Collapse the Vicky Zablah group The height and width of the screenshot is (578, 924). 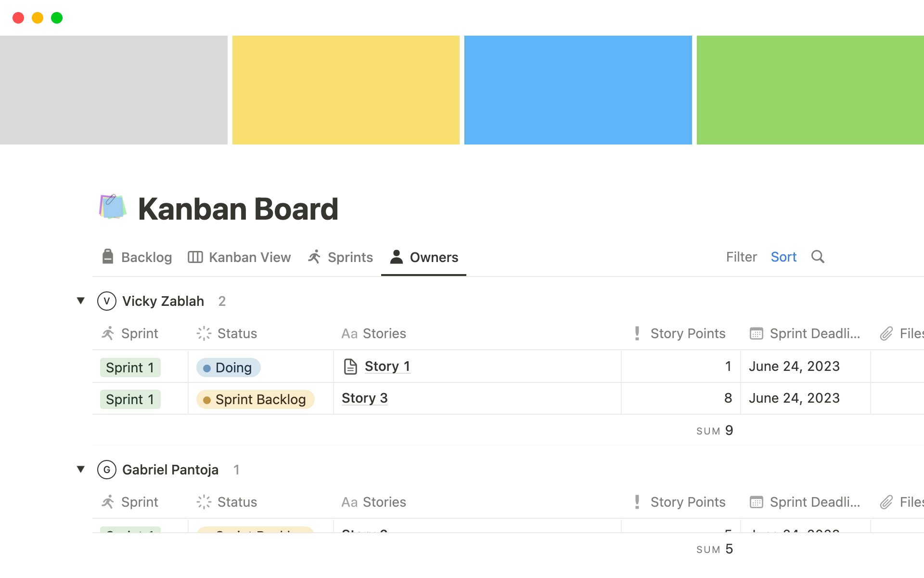[81, 301]
